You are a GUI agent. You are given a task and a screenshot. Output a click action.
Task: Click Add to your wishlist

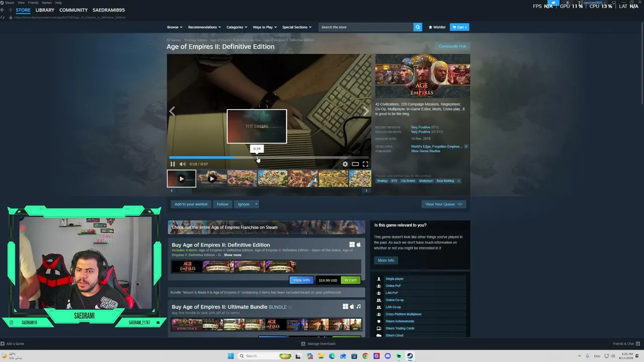191,204
